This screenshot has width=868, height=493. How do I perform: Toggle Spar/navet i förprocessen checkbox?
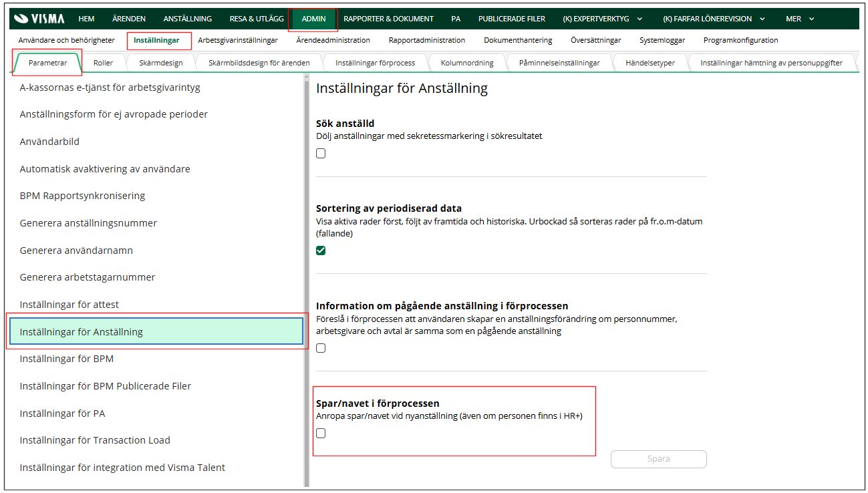(x=321, y=433)
